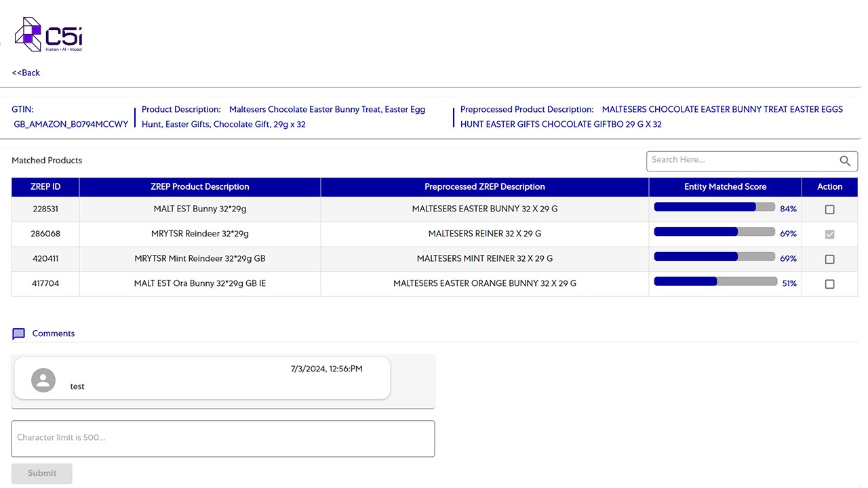Click the Preprocessed Product Description label
Screen dimensions: 868x488
[x=527, y=110]
